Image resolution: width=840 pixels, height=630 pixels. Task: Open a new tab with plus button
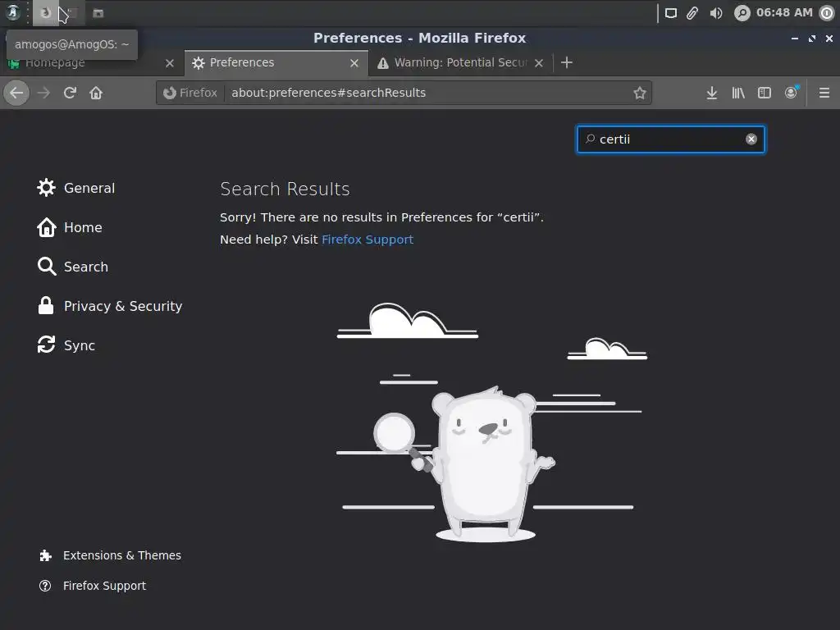point(566,62)
